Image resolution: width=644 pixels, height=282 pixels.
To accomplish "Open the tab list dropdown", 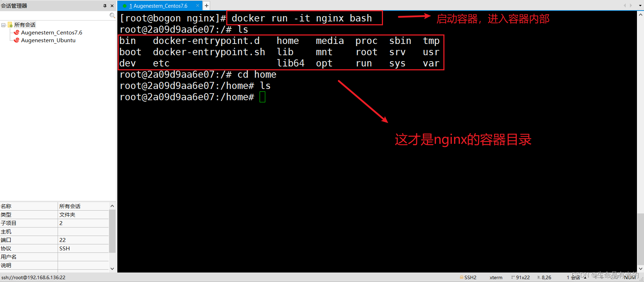I will pos(640,5).
